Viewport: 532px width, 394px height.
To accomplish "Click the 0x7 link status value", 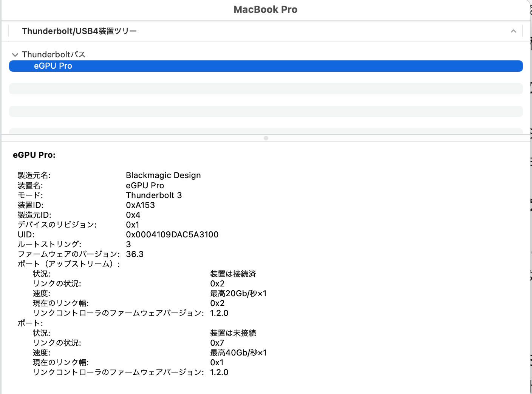I will coord(217,343).
